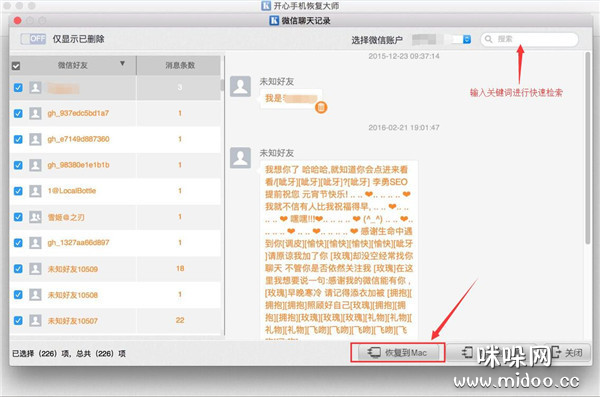
Task: Click the 关闭 button
Action: coord(568,352)
